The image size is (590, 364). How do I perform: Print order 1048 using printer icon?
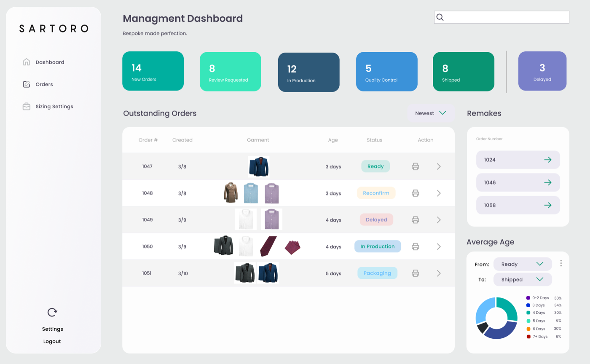415,193
